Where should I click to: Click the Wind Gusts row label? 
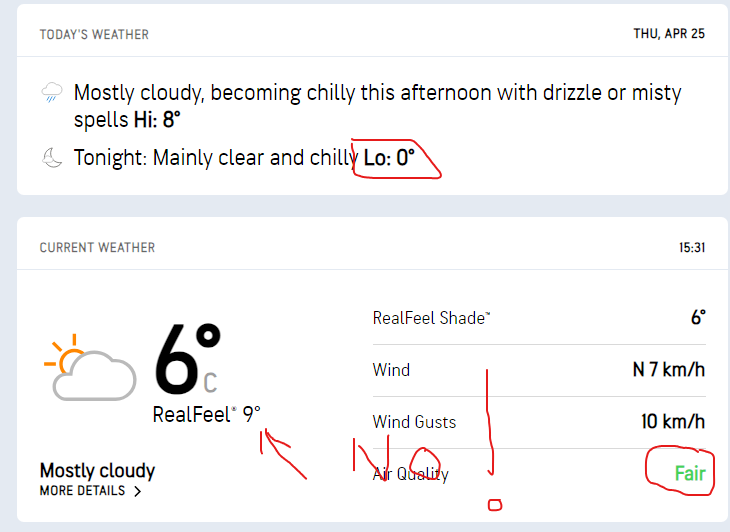point(414,422)
